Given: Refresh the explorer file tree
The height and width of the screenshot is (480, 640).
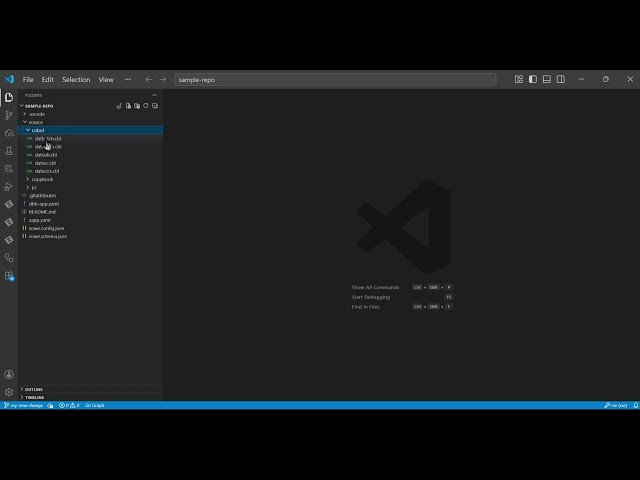Looking at the screenshot, I should 146,106.
